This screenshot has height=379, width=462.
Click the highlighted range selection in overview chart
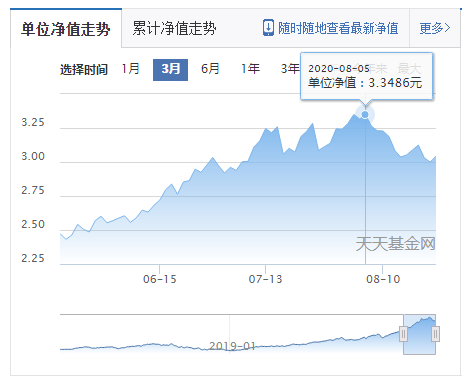419,334
